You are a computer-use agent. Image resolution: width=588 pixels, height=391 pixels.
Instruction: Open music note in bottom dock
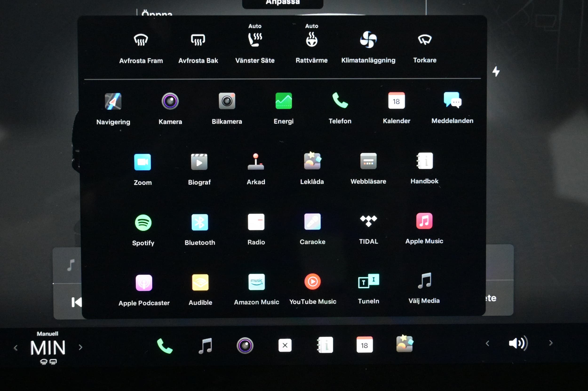[205, 346]
